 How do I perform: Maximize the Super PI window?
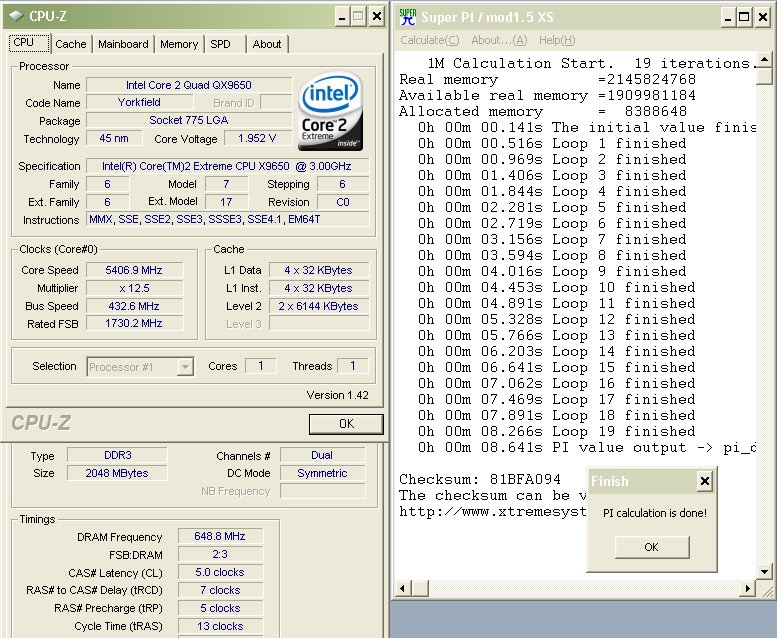744,17
